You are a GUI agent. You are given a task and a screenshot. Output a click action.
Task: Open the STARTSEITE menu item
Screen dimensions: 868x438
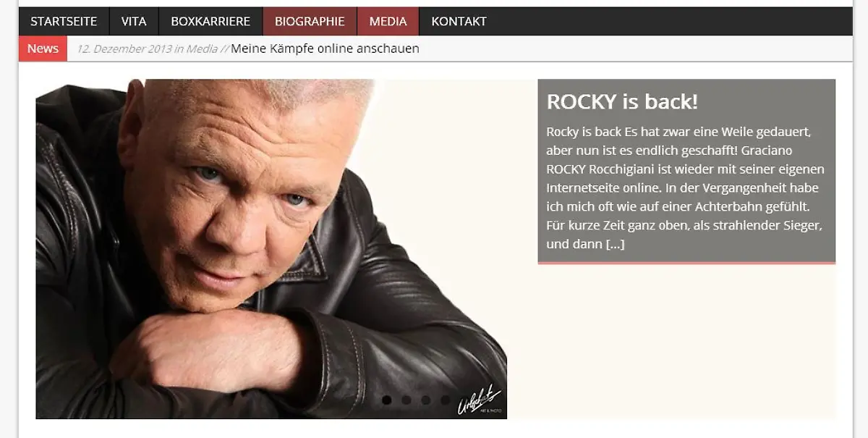(64, 21)
